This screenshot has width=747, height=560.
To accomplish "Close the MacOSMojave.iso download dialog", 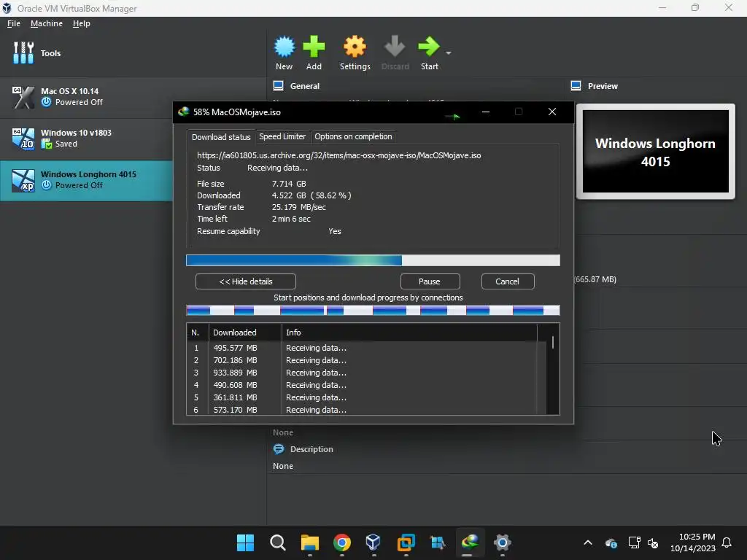I will 552,112.
